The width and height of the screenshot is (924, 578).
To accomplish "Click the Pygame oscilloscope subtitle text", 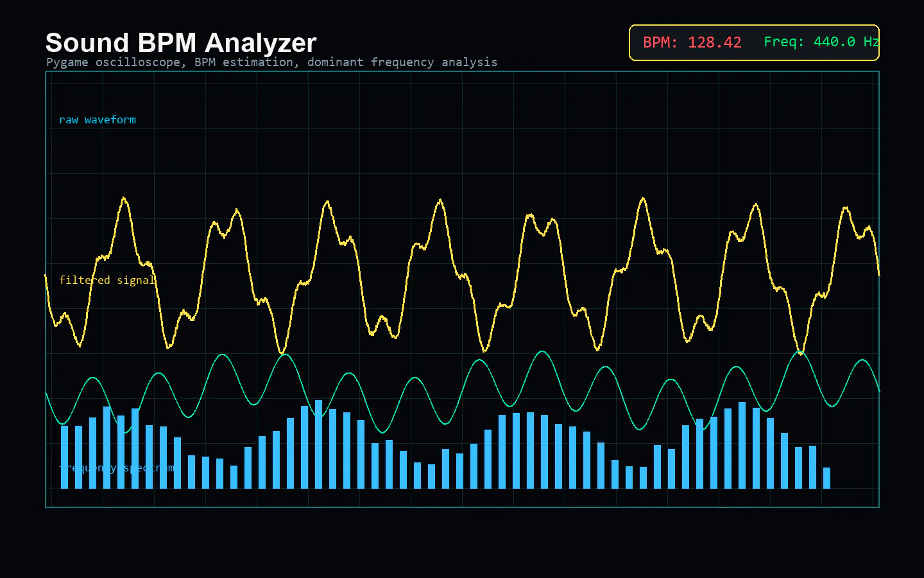I will 271,62.
